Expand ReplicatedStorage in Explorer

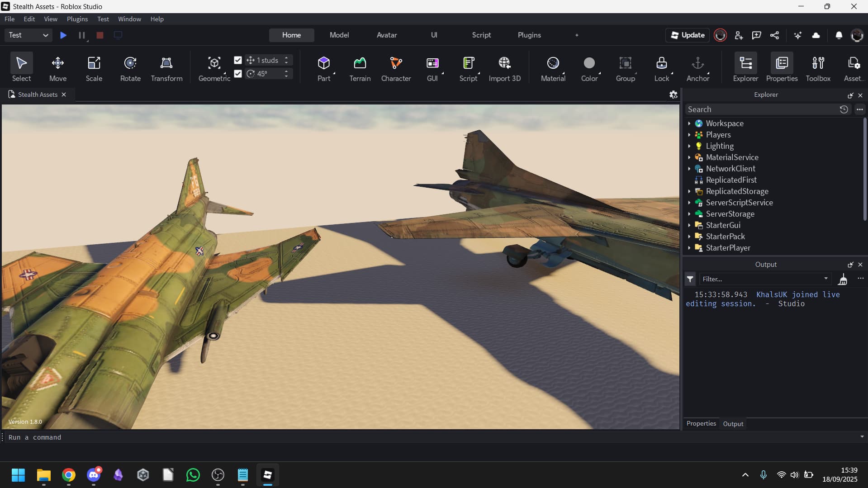pyautogui.click(x=689, y=191)
